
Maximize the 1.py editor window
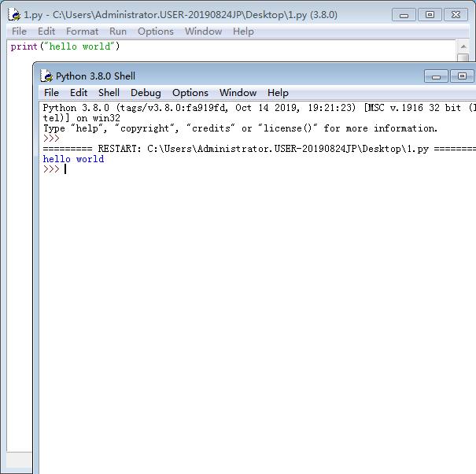(x=430, y=15)
